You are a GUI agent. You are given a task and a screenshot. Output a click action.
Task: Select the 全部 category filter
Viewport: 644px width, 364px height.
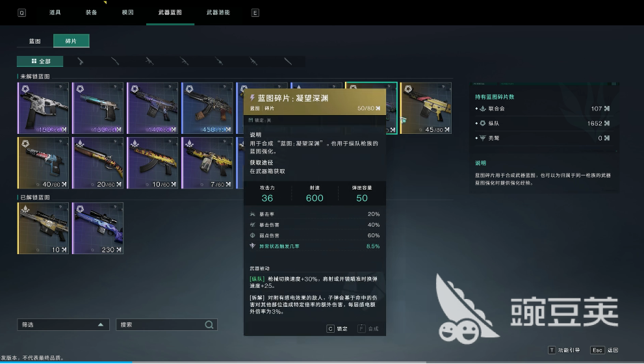pos(40,61)
